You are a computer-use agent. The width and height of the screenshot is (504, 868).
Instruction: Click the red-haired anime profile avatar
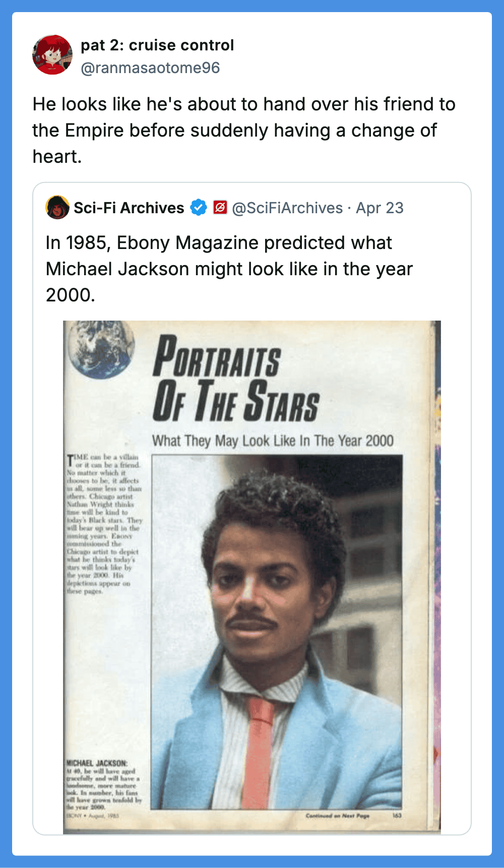pyautogui.click(x=52, y=55)
